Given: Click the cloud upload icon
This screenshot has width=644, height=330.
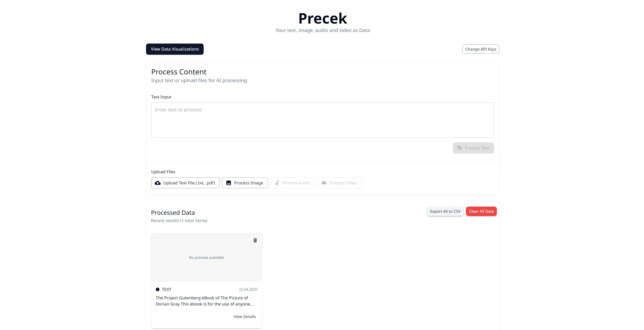Looking at the screenshot, I should tap(158, 183).
